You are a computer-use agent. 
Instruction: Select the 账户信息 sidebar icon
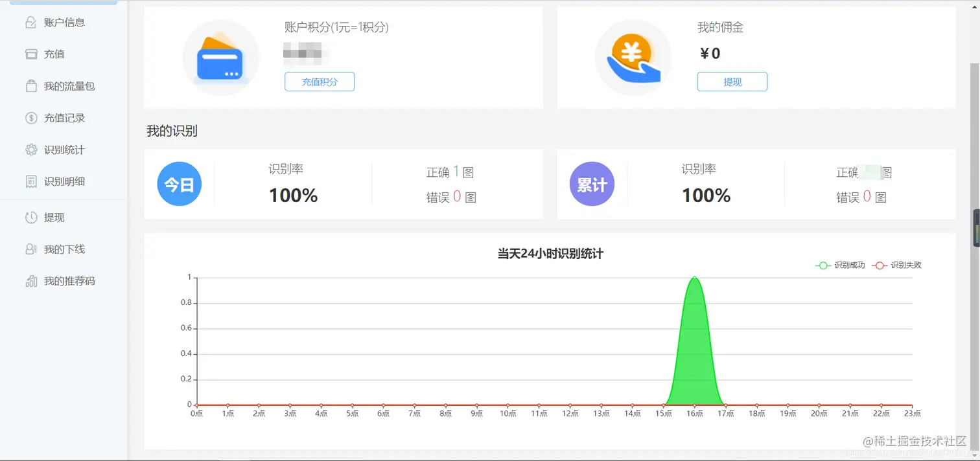coord(30,22)
